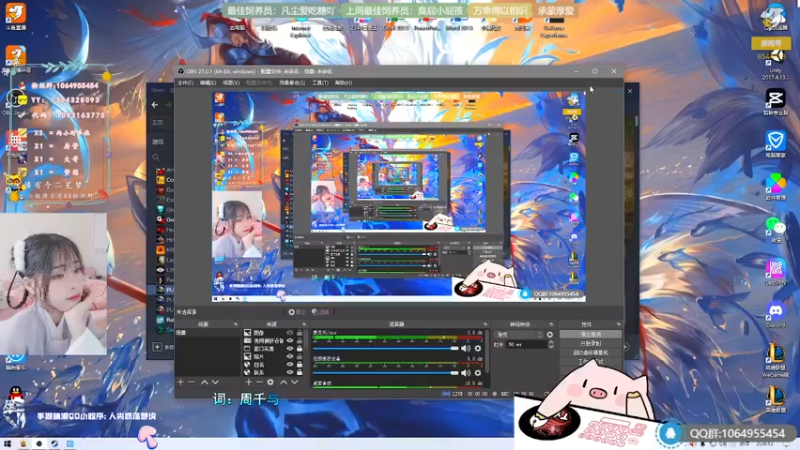This screenshot has height=450, width=800.
Task: Open the QQ penguin desktop icon
Action: point(16,396)
